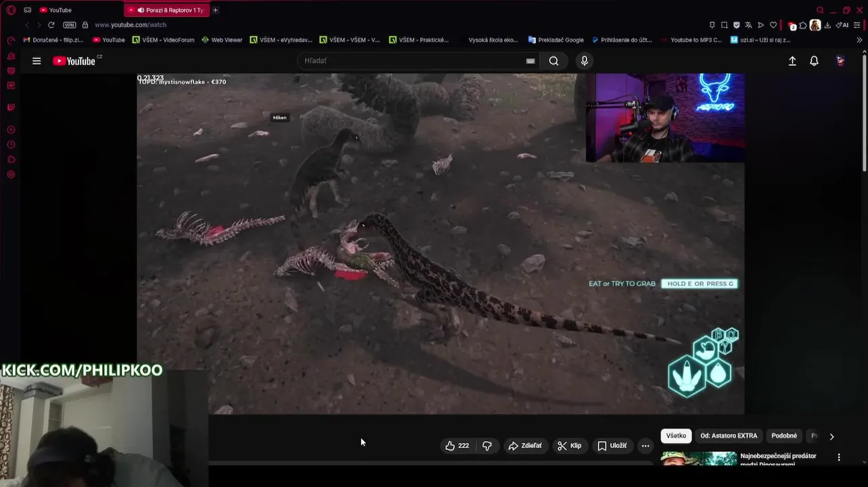Click the Uložiť save button

pyautogui.click(x=612, y=446)
